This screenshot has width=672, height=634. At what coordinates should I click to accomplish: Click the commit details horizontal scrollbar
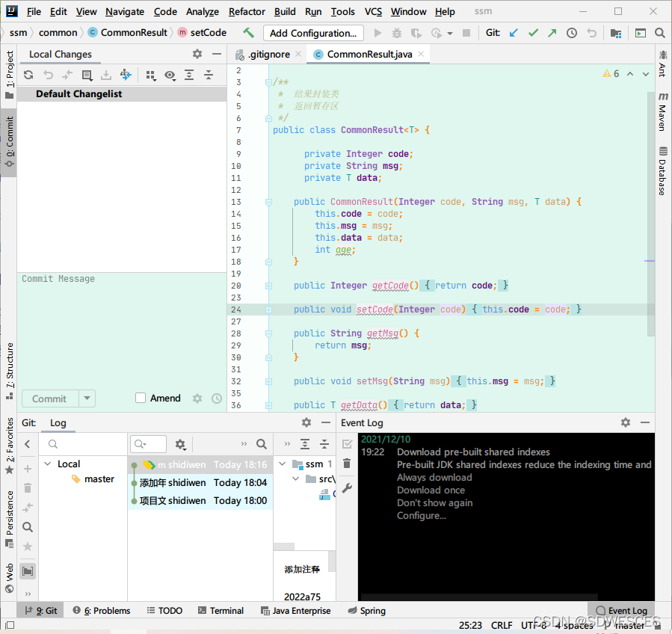[284, 547]
